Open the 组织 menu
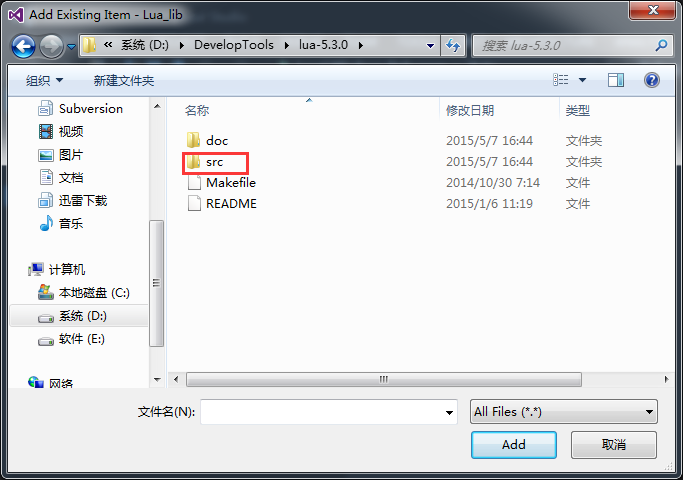683x480 pixels. pos(44,81)
